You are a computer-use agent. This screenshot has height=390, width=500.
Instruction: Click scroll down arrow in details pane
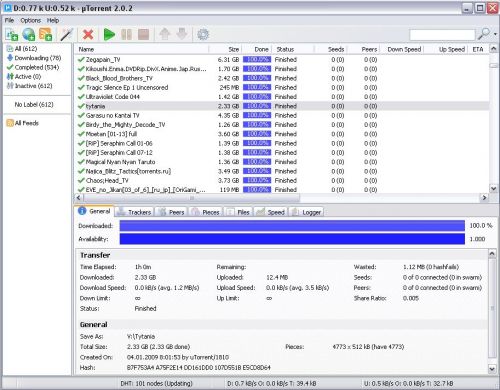tap(492, 369)
